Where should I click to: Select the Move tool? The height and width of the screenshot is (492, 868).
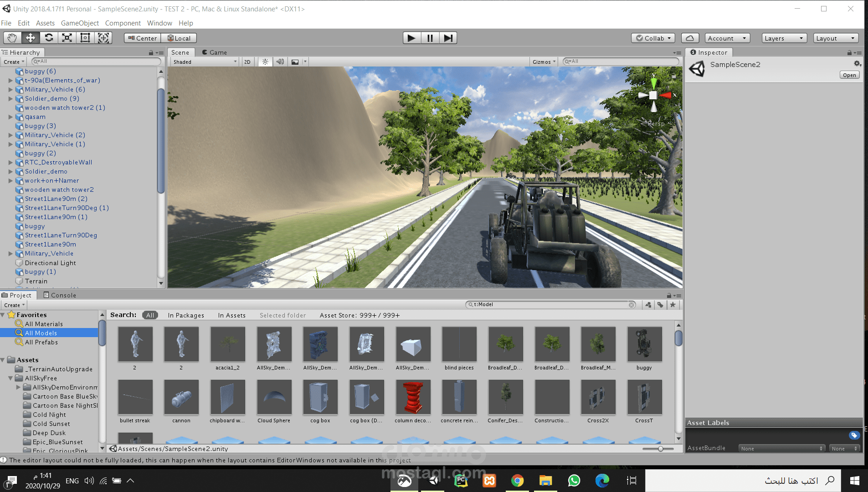click(31, 38)
